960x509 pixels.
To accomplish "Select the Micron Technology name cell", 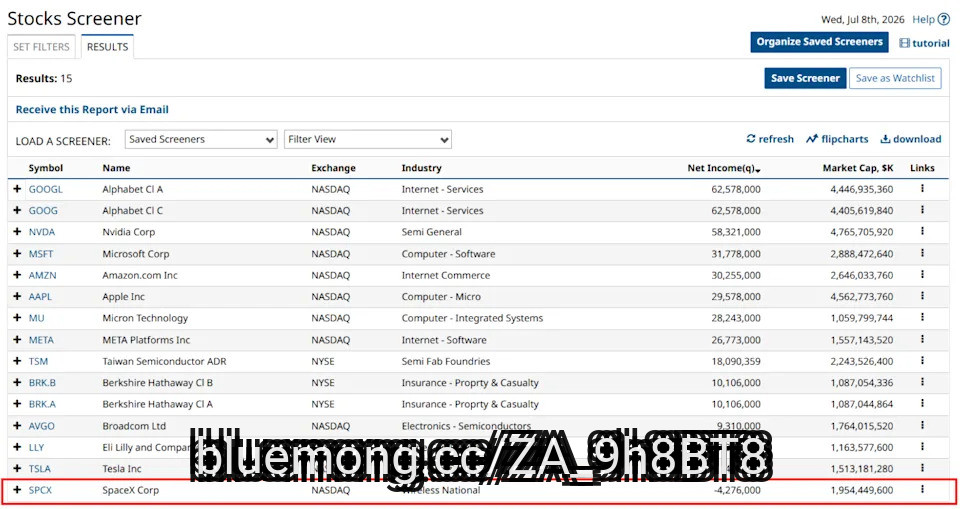I will 145,318.
